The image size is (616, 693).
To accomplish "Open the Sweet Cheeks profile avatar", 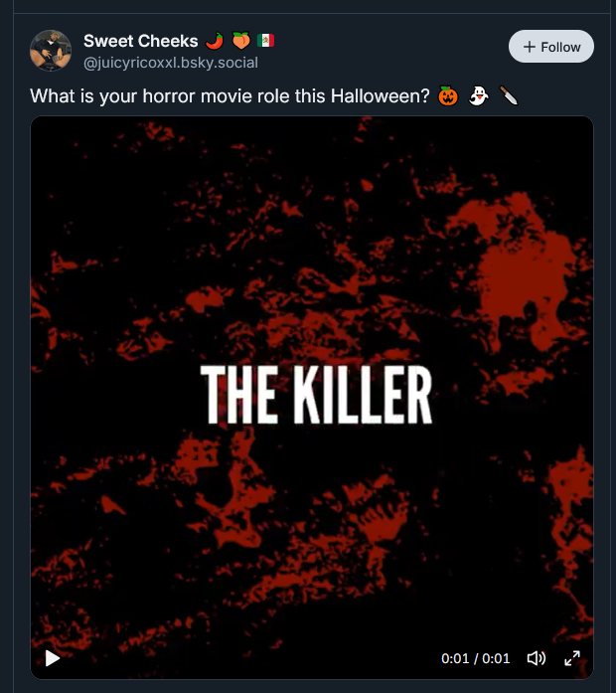I will click(51, 51).
